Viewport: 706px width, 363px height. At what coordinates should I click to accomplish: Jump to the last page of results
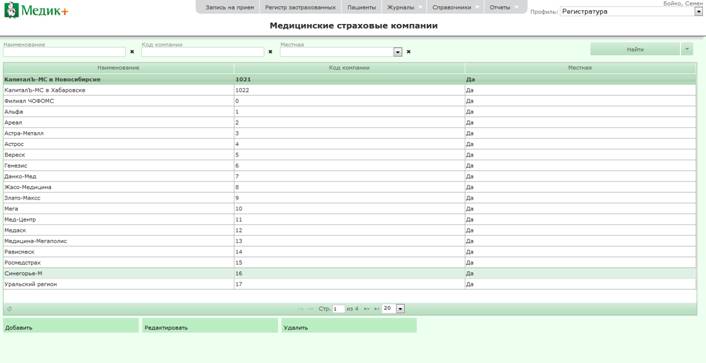pos(376,309)
